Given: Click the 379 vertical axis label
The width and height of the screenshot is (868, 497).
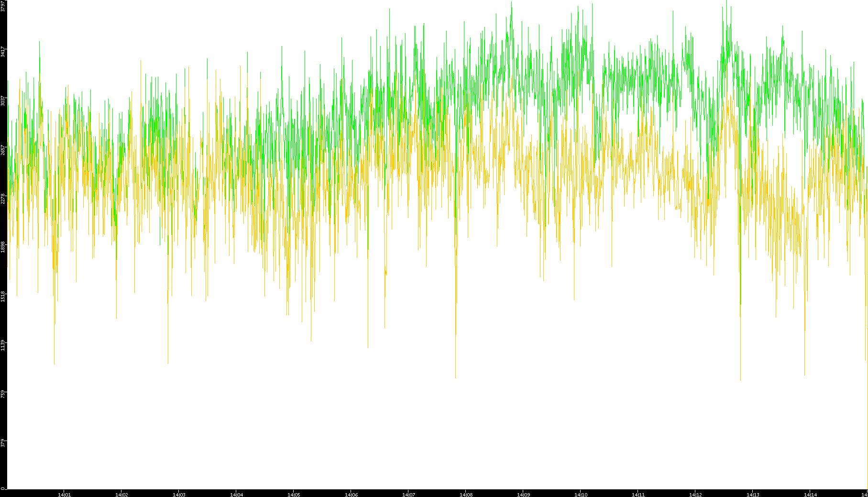Looking at the screenshot, I should point(3,442).
